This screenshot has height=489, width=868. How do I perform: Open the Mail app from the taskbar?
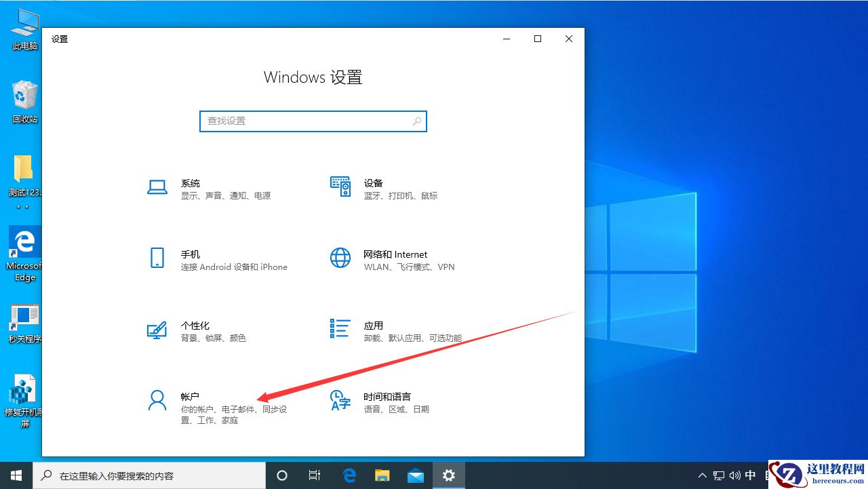click(416, 476)
